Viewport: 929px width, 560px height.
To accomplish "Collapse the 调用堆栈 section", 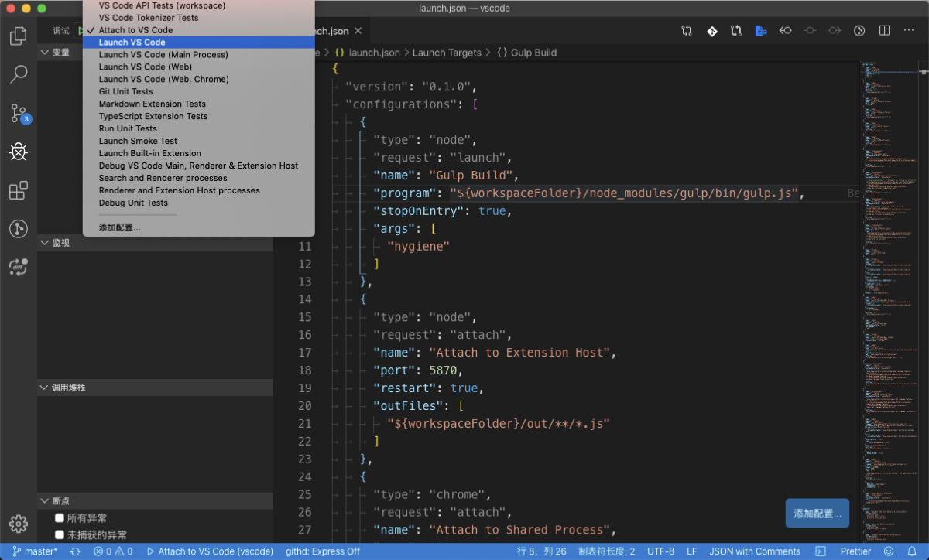I will point(155,388).
